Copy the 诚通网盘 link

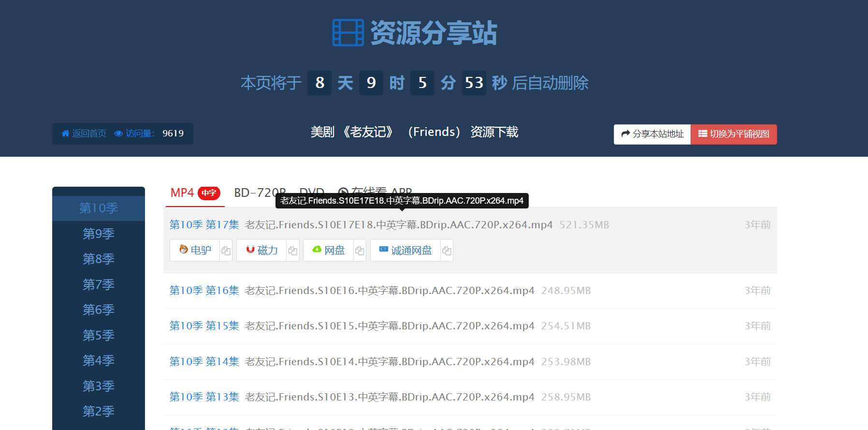pyautogui.click(x=447, y=251)
